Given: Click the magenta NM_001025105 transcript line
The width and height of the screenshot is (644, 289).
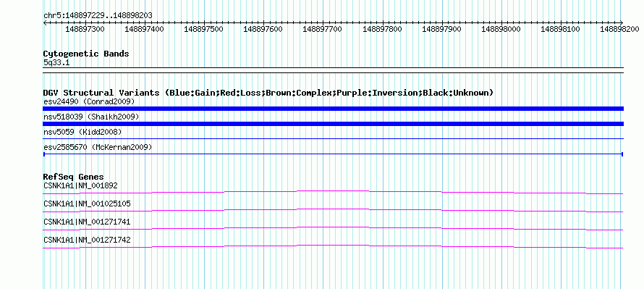Looking at the screenshot, I should (333, 211).
